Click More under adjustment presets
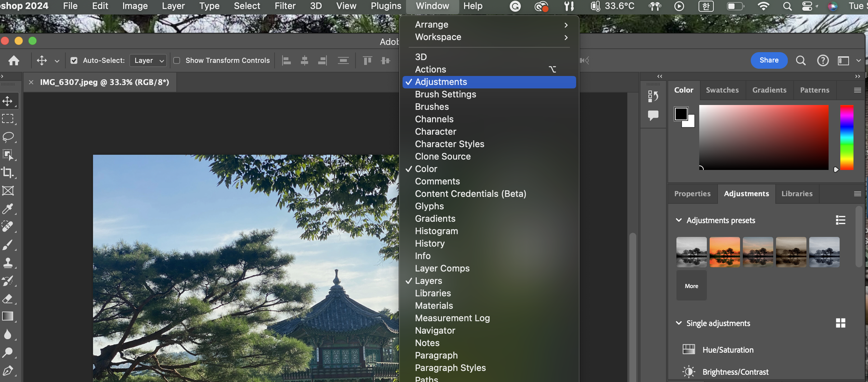The height and width of the screenshot is (382, 868). click(691, 286)
